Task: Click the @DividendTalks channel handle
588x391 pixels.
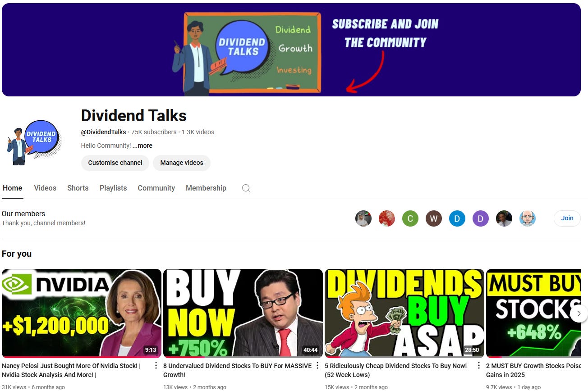Action: (x=104, y=132)
